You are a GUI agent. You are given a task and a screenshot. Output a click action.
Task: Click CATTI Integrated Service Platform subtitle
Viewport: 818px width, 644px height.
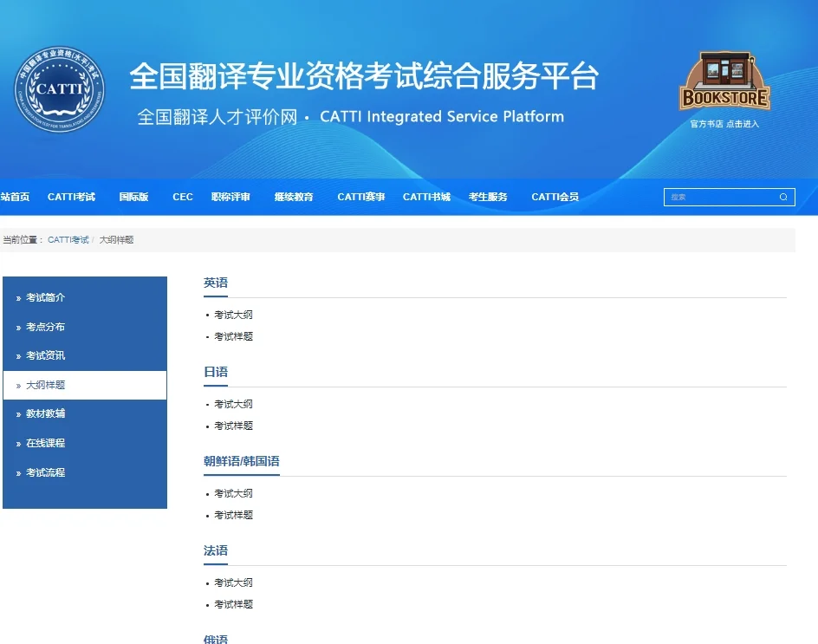442,116
